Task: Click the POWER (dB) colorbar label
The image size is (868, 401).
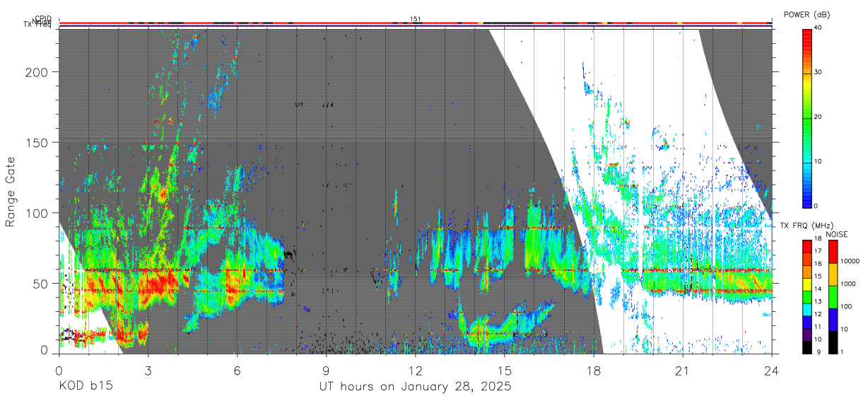Action: (807, 15)
